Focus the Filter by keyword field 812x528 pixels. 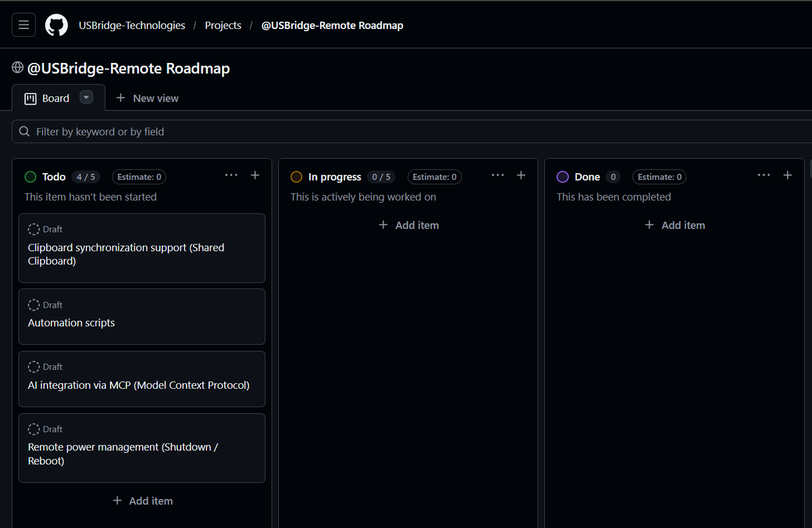coord(411,132)
